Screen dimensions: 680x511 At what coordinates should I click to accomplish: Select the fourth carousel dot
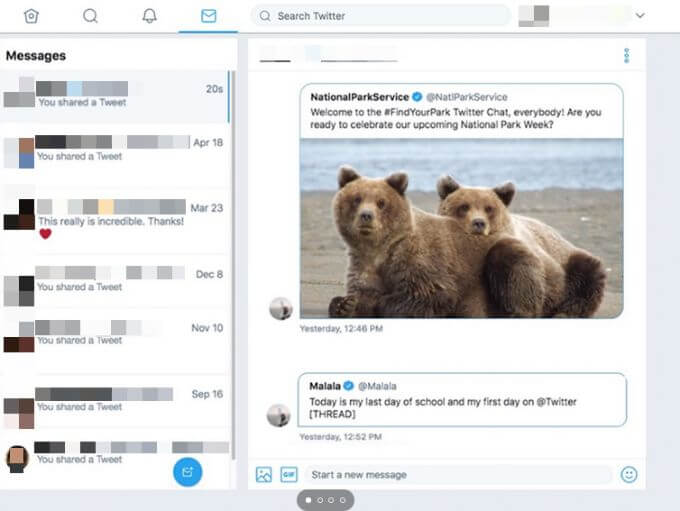coord(343,500)
